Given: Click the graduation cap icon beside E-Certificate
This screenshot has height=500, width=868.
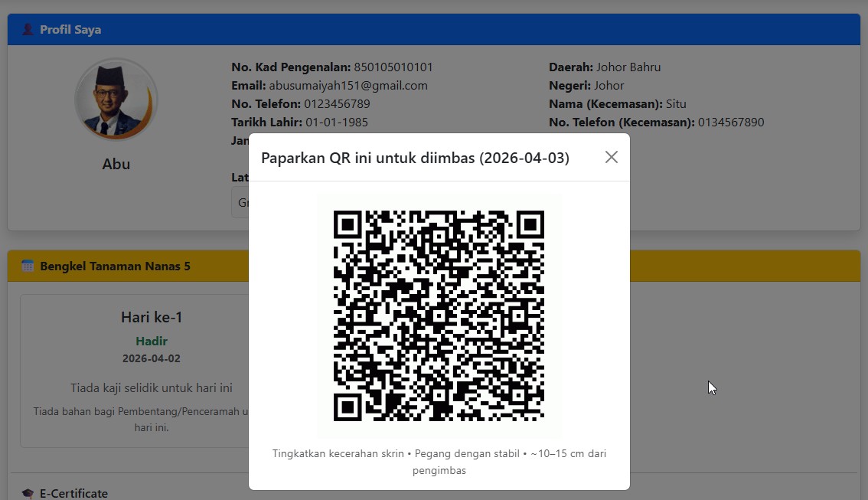Looking at the screenshot, I should [x=28, y=493].
